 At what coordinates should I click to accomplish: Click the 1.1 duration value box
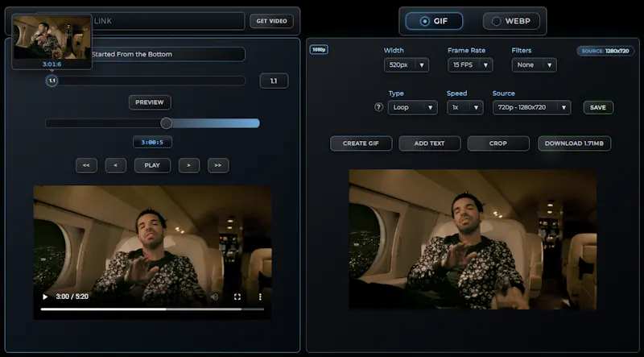click(x=274, y=81)
